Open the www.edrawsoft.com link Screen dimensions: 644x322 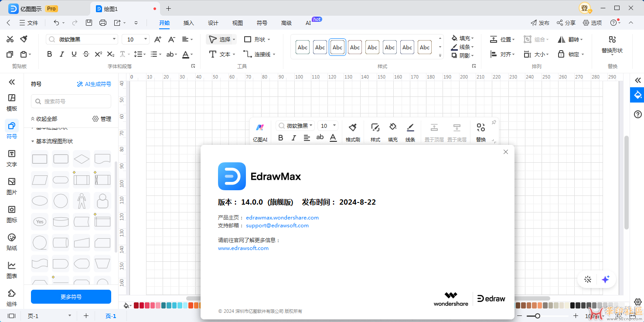coord(243,248)
